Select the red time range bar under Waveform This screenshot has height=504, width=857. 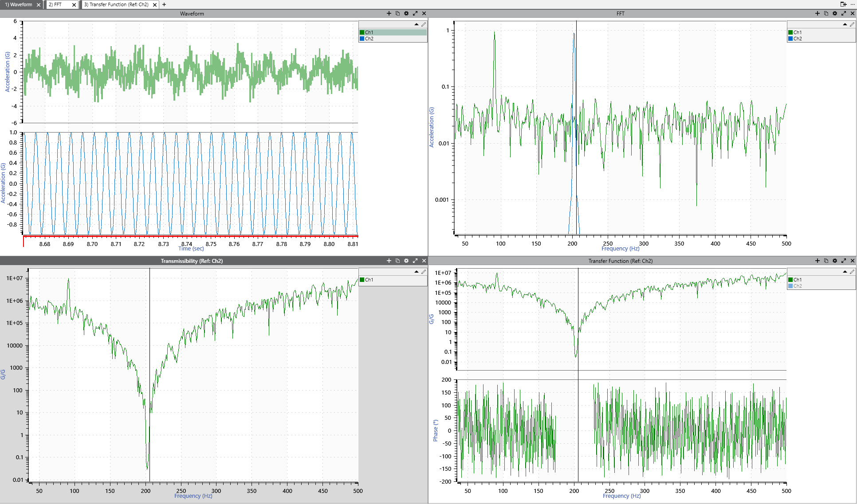191,236
